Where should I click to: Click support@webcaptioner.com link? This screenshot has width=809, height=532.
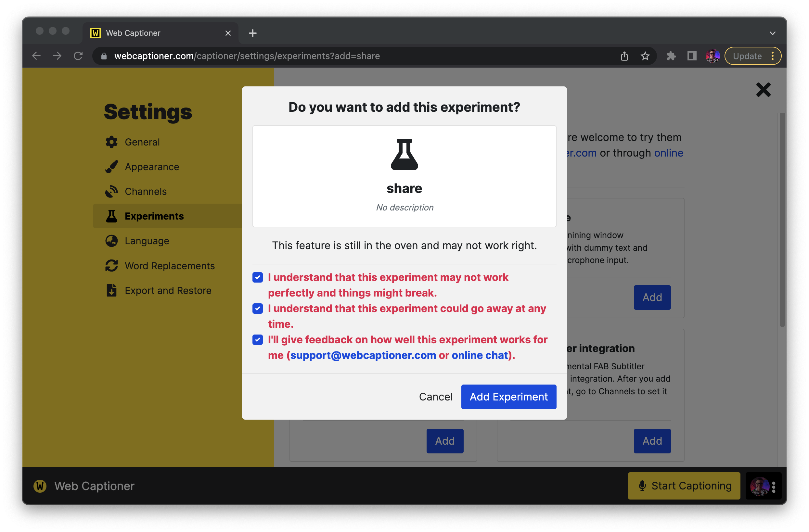tap(363, 355)
